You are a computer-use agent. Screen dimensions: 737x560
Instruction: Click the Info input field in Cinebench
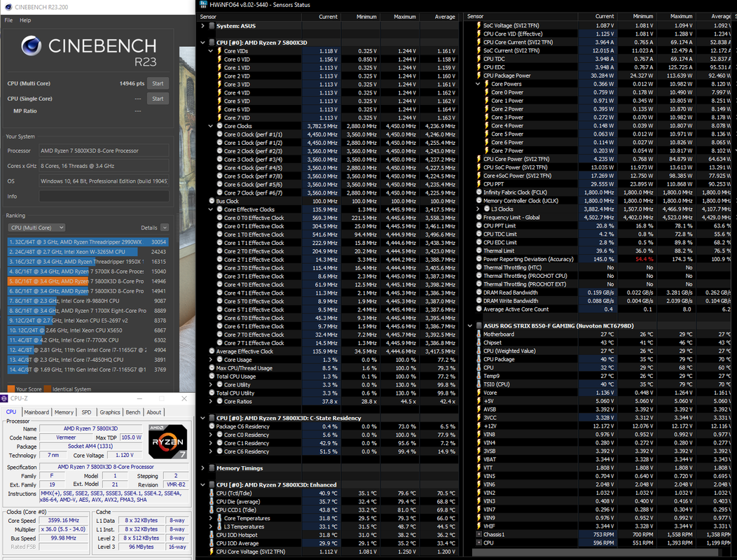[x=104, y=197]
